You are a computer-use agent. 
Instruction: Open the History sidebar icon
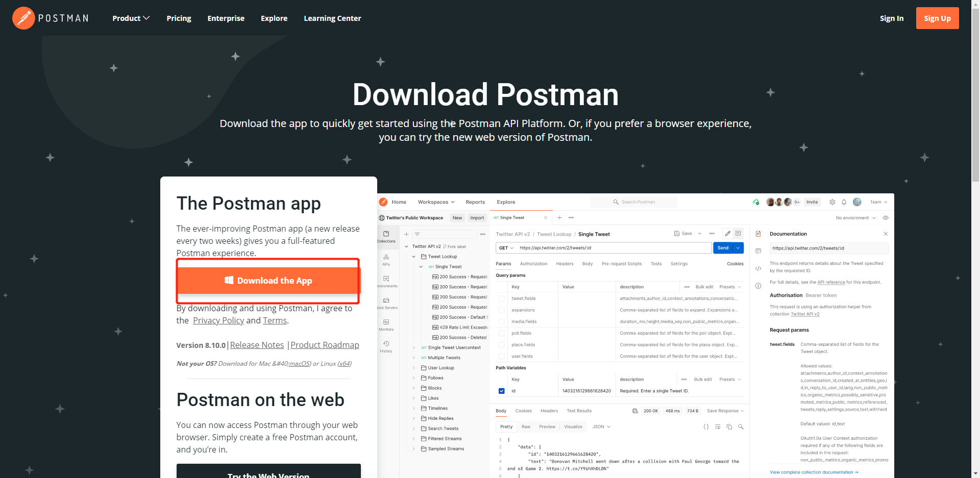(386, 346)
